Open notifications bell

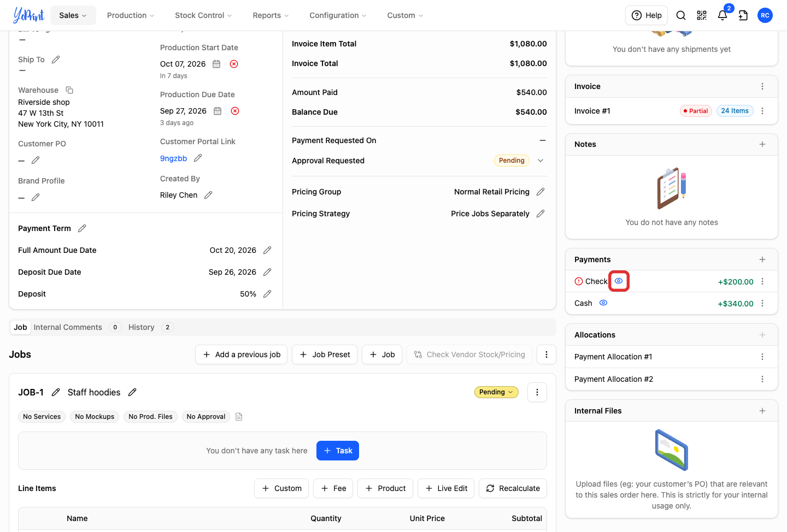[723, 15]
